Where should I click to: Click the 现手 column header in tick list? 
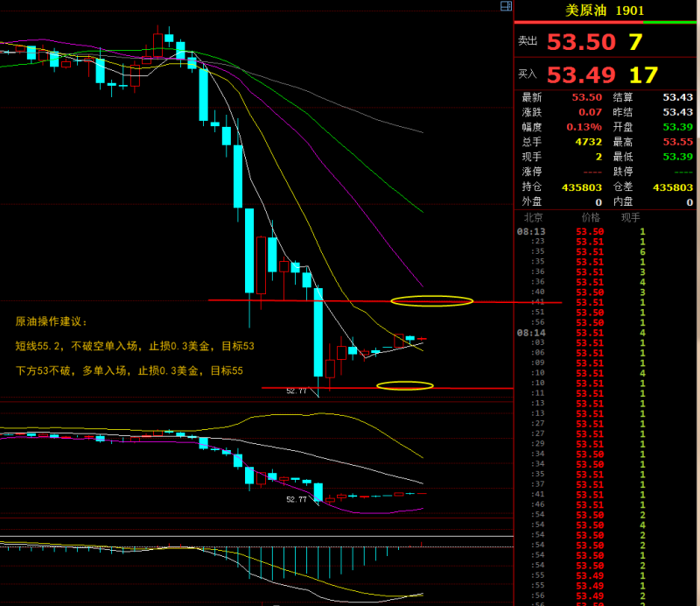[630, 217]
